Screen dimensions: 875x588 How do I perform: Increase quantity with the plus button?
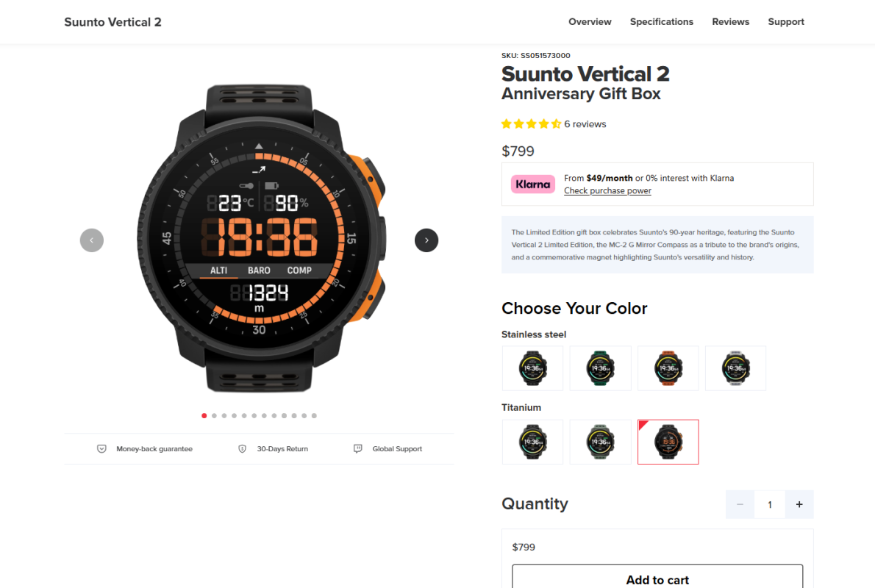pos(799,504)
